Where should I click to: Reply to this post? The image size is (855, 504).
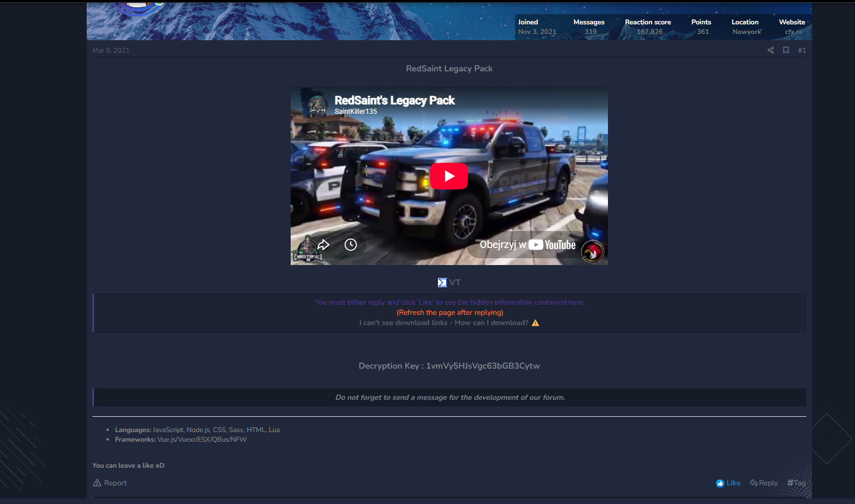pos(764,483)
